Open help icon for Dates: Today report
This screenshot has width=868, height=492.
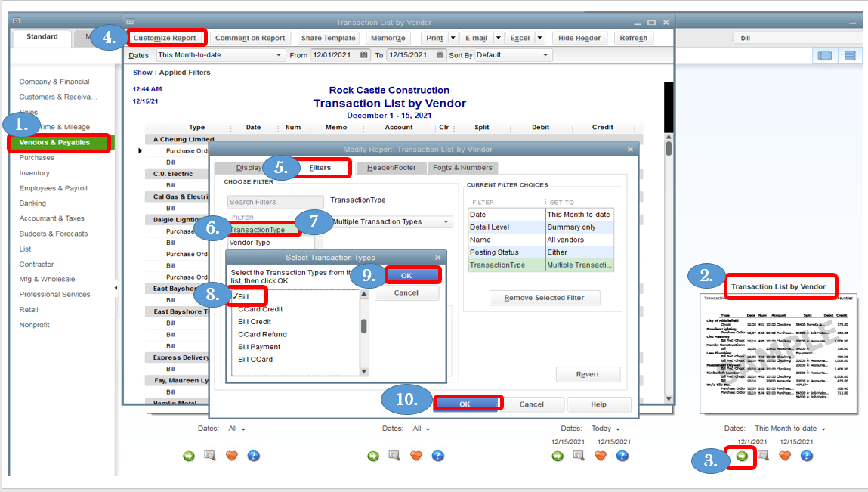point(622,456)
